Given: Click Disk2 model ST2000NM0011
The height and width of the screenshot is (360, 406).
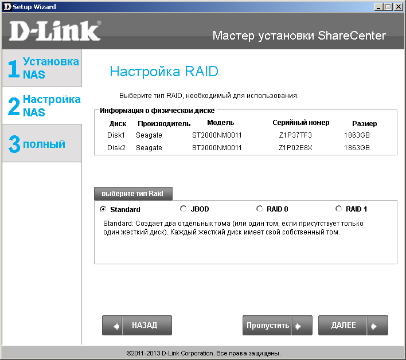Looking at the screenshot, I should [x=217, y=148].
